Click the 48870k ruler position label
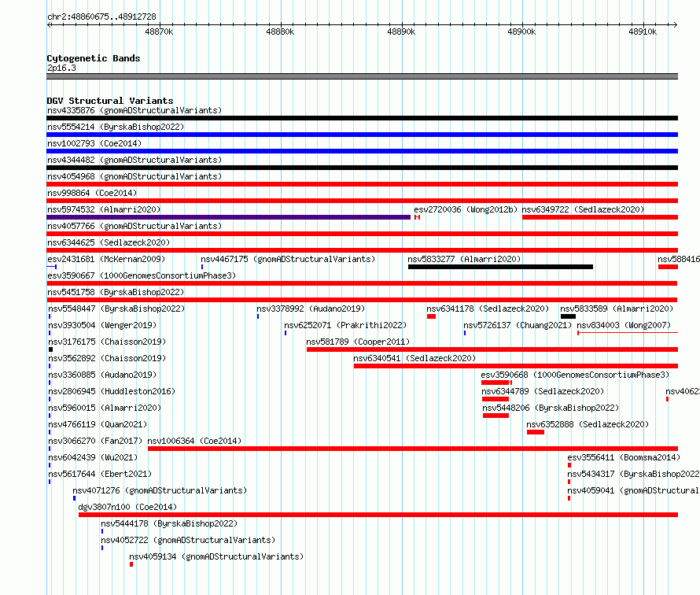Viewport: 700px width, 595px height. click(x=159, y=31)
